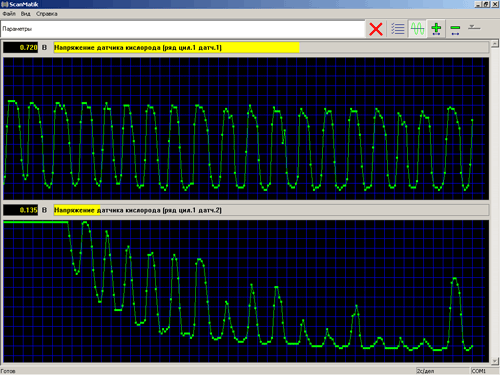Click the ScanMatik title bar app icon
This screenshot has height=375, width=500.
[x=5, y=4]
